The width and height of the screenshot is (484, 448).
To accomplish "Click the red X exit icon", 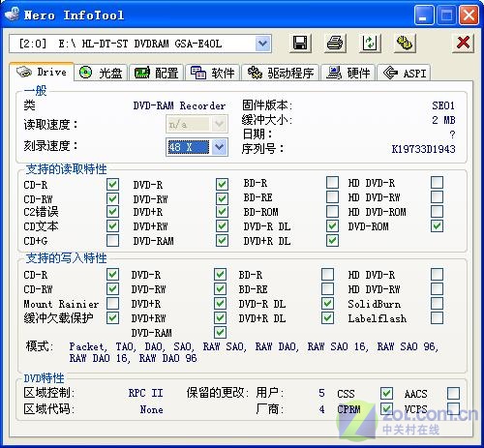I will [463, 43].
